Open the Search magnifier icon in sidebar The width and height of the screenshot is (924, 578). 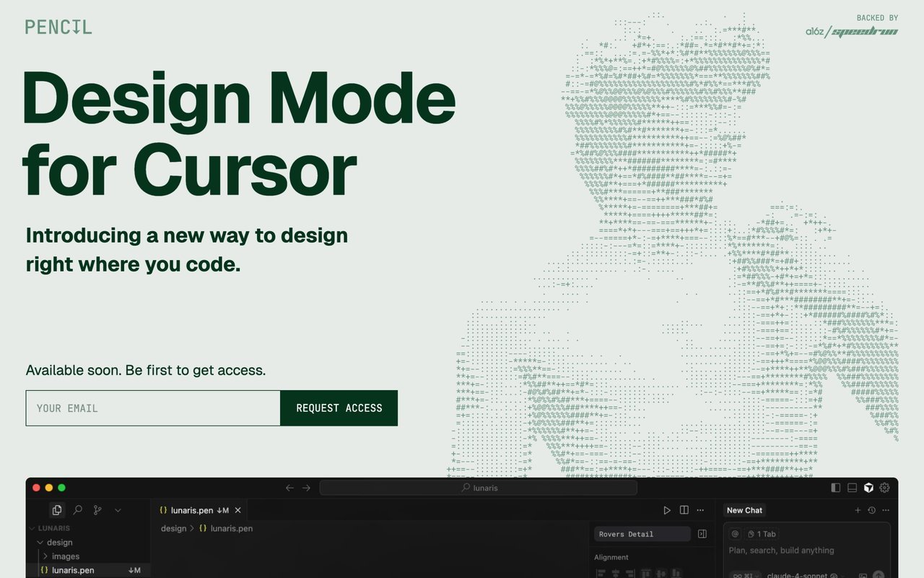tap(77, 510)
